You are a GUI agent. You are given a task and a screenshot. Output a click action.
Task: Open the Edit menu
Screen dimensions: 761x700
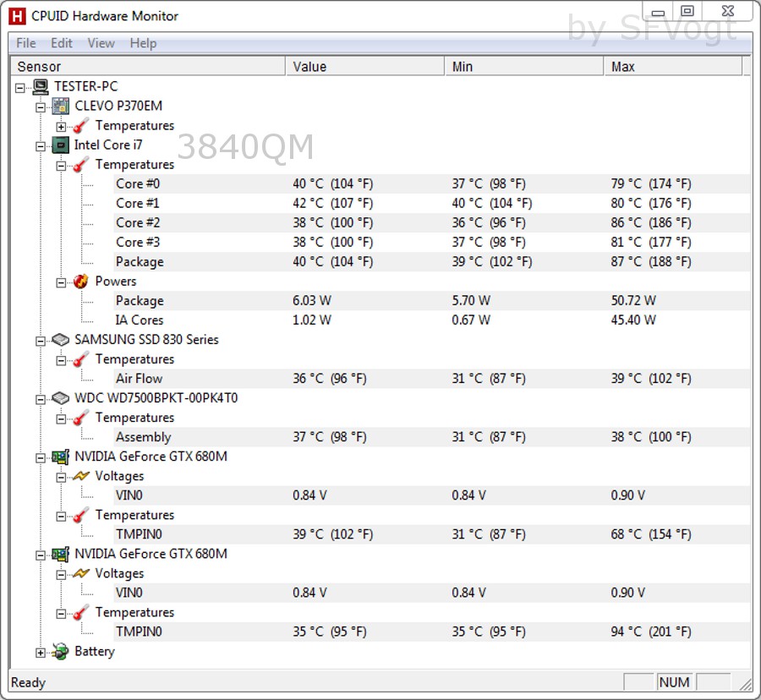(62, 43)
